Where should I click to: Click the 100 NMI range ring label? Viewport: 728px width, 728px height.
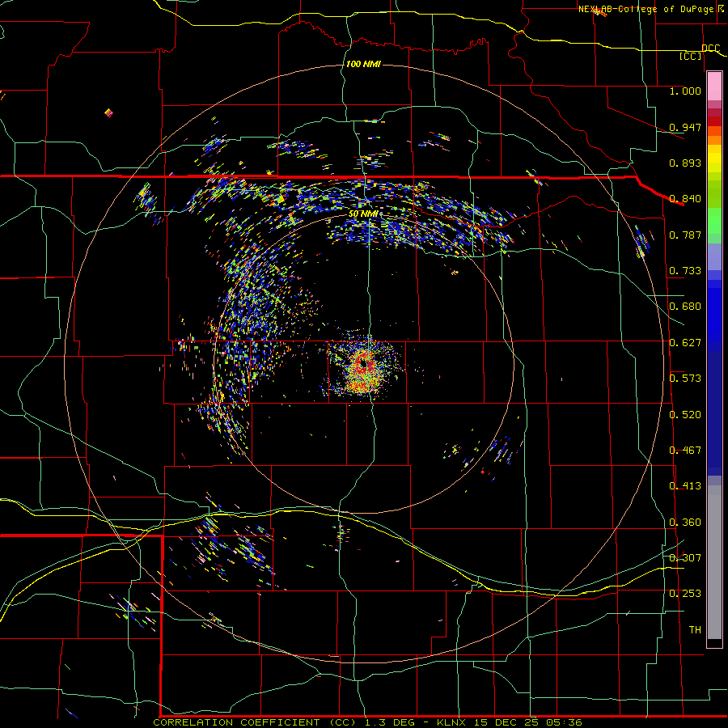[x=363, y=64]
